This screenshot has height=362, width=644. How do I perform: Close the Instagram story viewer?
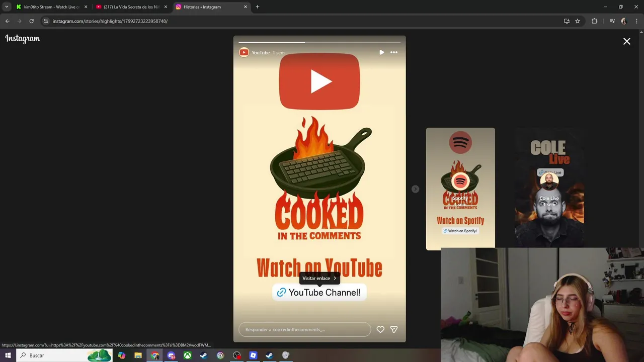626,42
